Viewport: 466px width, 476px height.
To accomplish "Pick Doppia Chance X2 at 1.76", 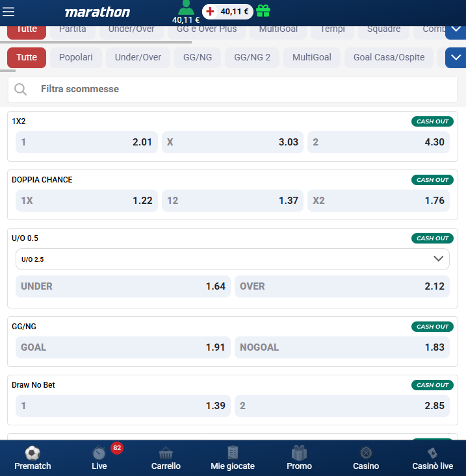I will pos(378,201).
